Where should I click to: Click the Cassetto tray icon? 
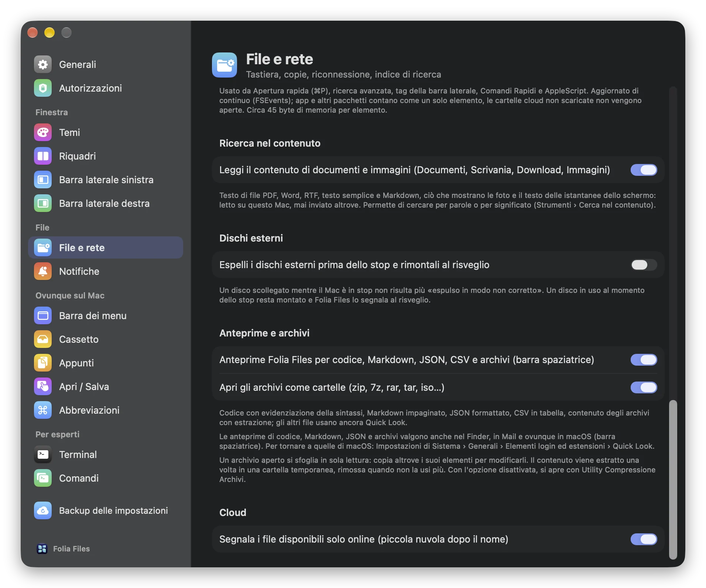43,339
